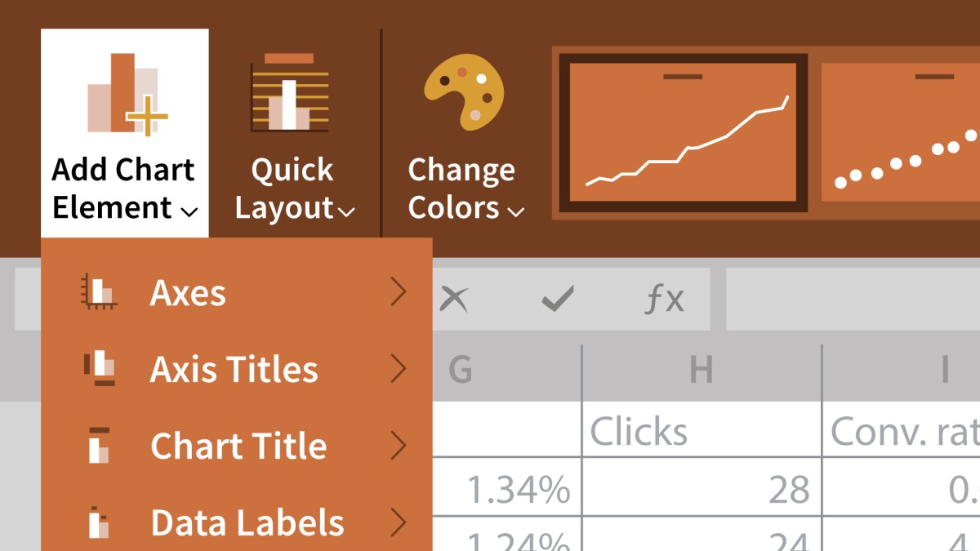Click the Axes icon in menu
980x551 pixels.
pyautogui.click(x=99, y=292)
